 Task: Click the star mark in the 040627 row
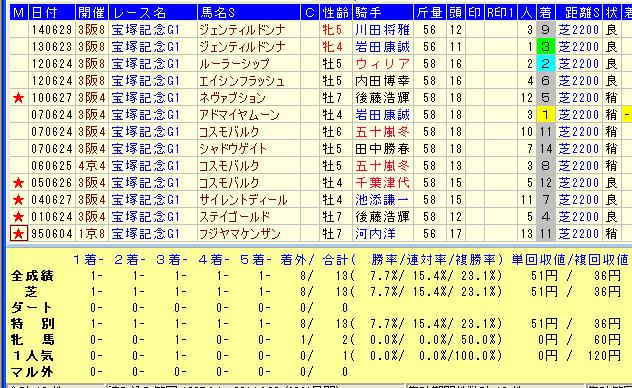[19, 200]
